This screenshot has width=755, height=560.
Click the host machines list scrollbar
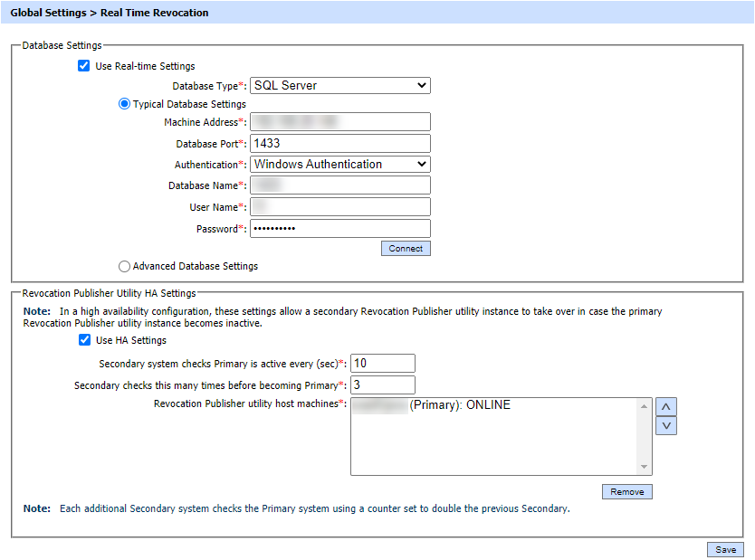click(645, 436)
